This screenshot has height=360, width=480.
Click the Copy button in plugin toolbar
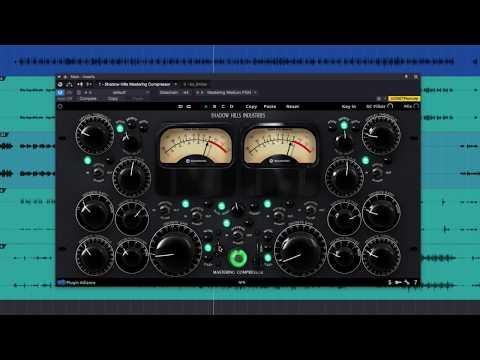(x=251, y=107)
